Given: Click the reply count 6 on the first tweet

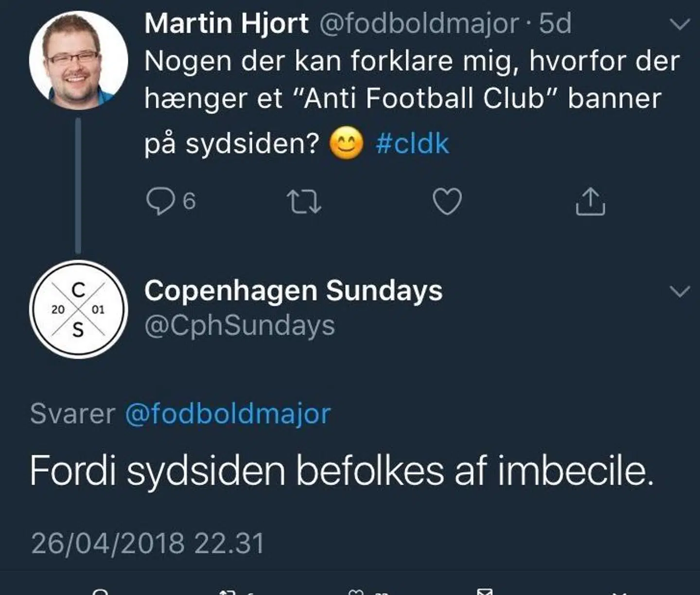Looking at the screenshot, I should coord(189,201).
